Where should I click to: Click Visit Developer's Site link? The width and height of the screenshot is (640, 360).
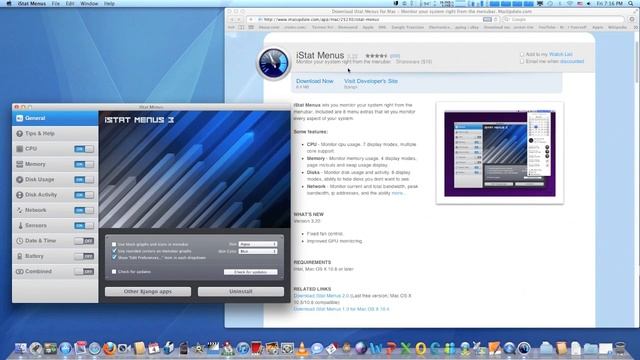pos(371,81)
